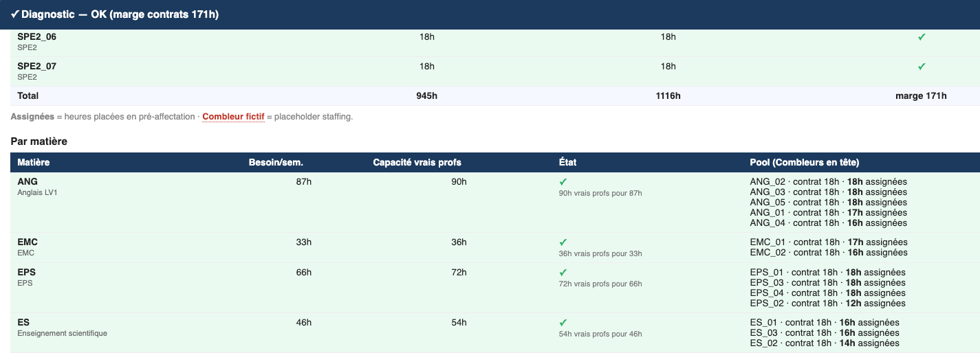Viewport: 980px width, 353px height.
Task: Click the Capacité vrais profs column header
Action: coord(417,163)
